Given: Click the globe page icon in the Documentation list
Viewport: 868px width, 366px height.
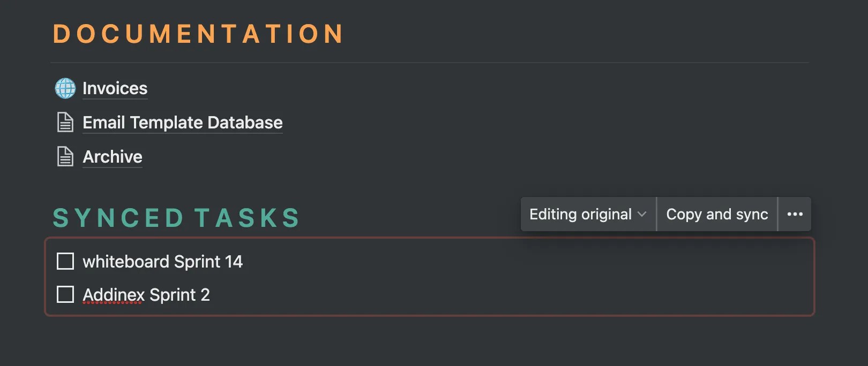Looking at the screenshot, I should 65,89.
